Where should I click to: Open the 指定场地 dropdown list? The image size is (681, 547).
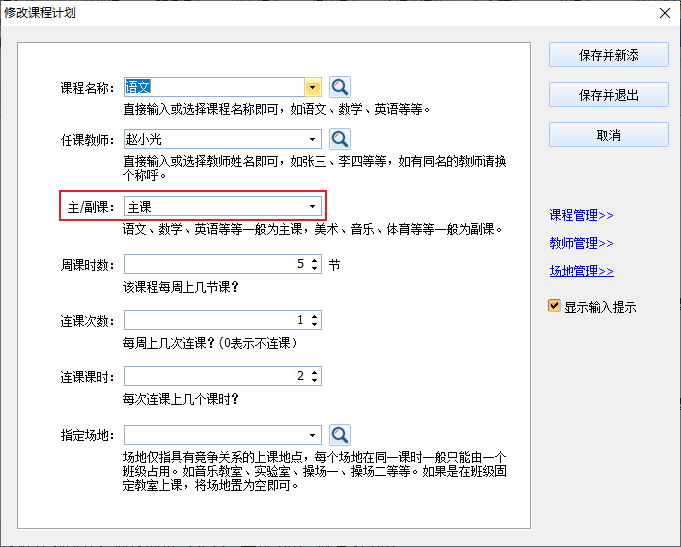click(313, 435)
